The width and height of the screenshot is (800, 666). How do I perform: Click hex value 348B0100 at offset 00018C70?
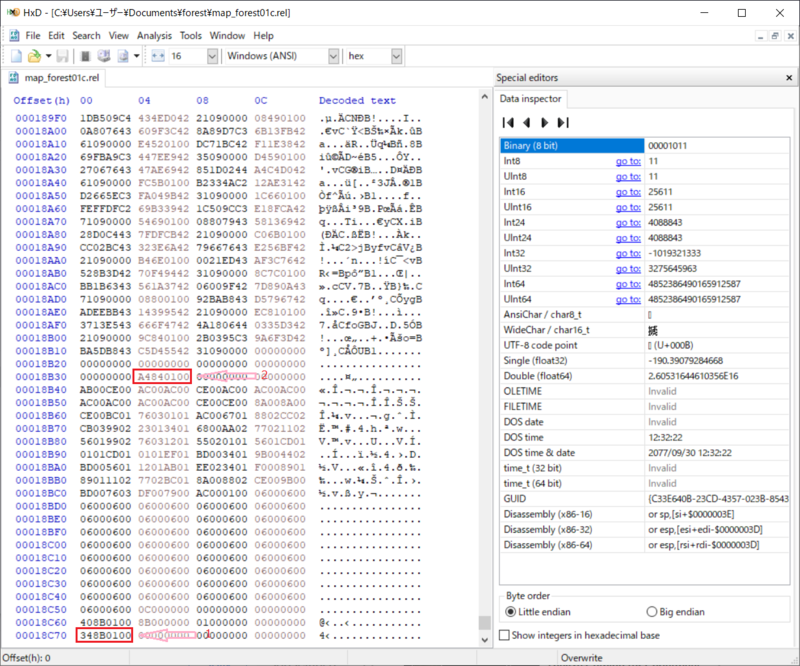pos(105,635)
